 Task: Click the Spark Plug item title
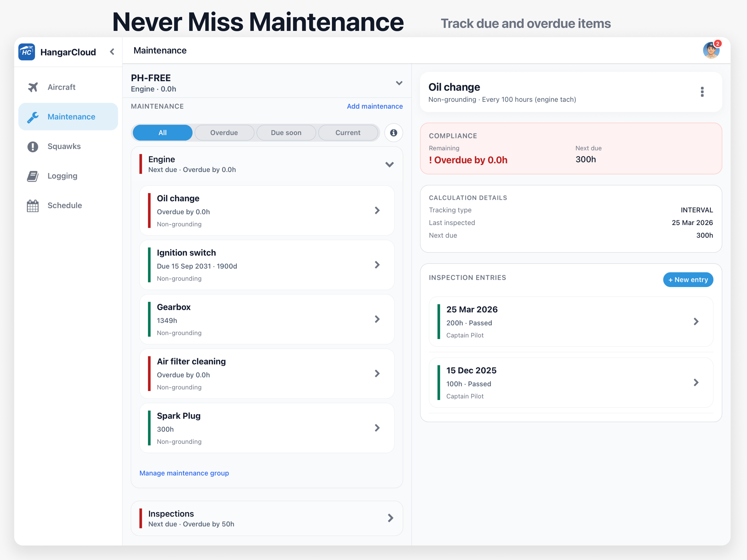coord(179,416)
